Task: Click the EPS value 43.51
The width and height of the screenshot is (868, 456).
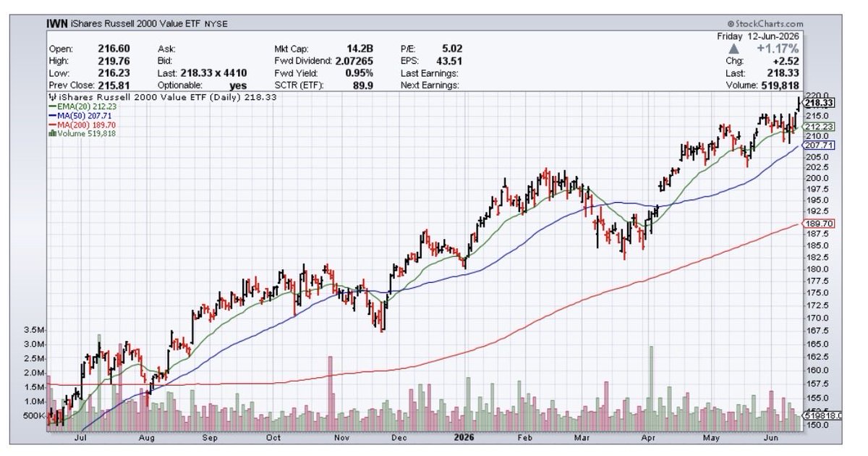Action: [450, 61]
